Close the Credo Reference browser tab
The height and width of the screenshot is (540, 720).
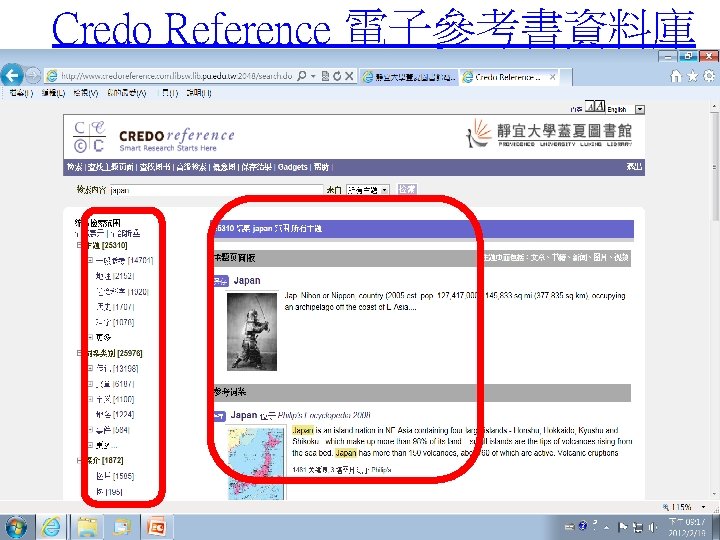[x=553, y=77]
